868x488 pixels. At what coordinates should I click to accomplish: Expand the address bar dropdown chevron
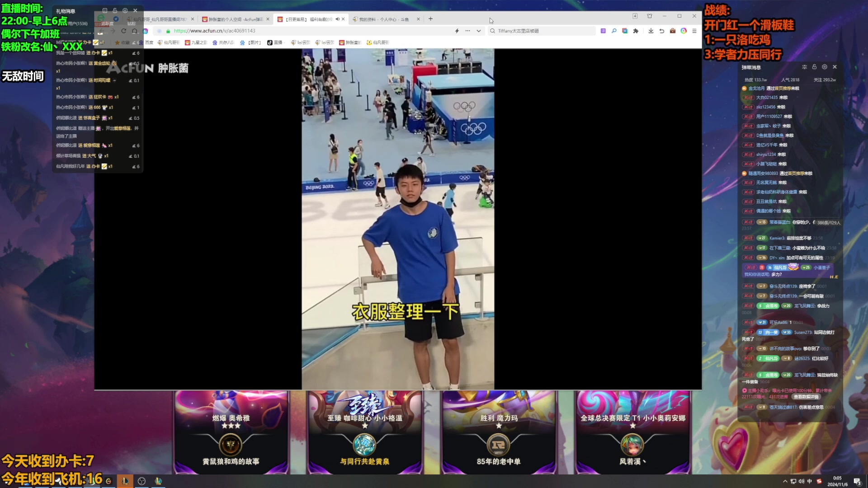coord(479,31)
